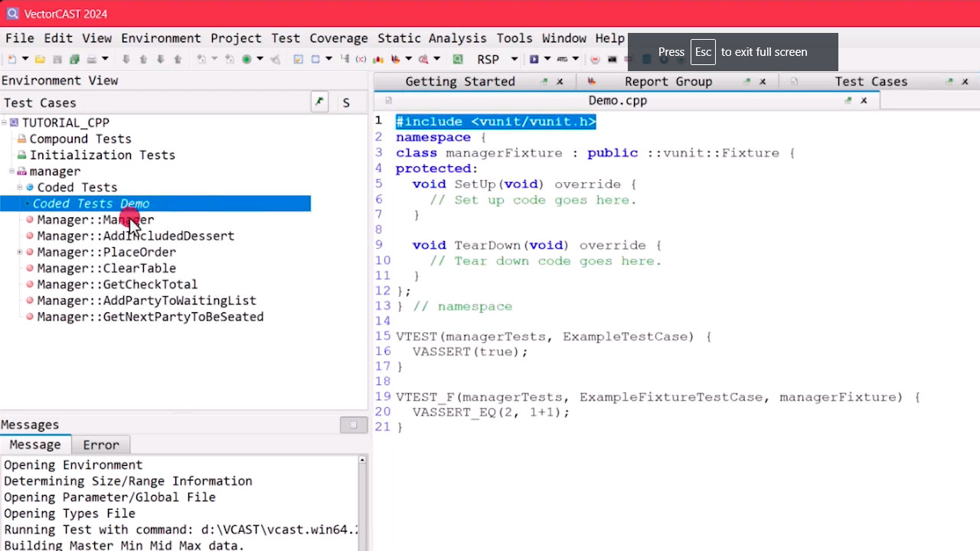Select Manager::GetCheckTotal in the tree

[x=117, y=285]
